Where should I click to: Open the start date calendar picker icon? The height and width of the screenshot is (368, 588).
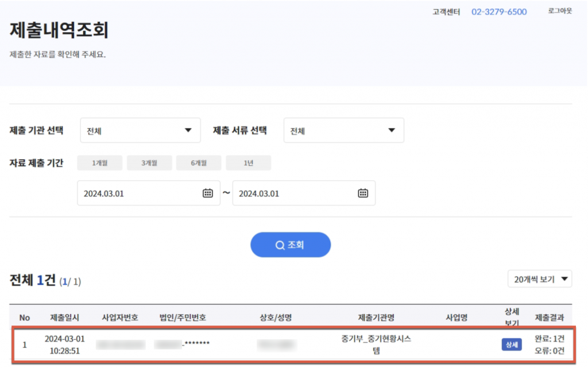208,193
